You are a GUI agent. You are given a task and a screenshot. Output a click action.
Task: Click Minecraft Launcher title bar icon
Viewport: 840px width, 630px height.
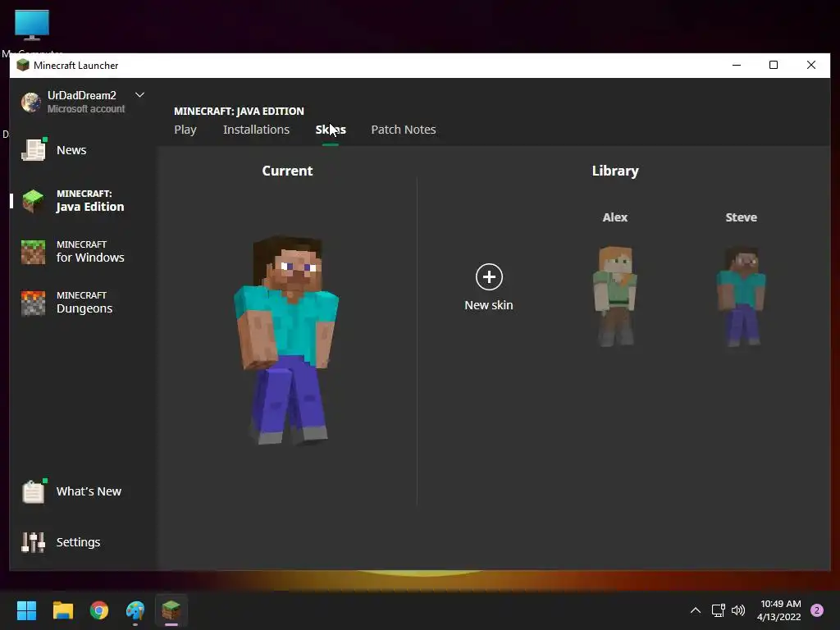(x=22, y=66)
